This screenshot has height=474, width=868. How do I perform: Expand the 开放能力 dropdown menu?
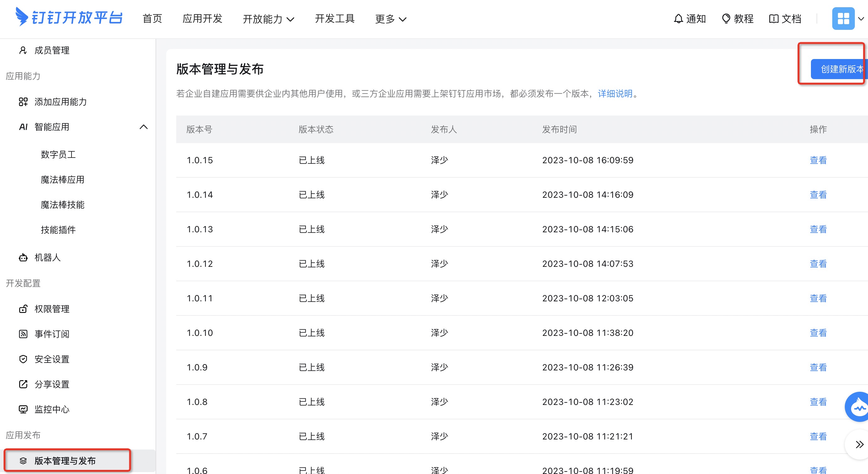pos(268,19)
